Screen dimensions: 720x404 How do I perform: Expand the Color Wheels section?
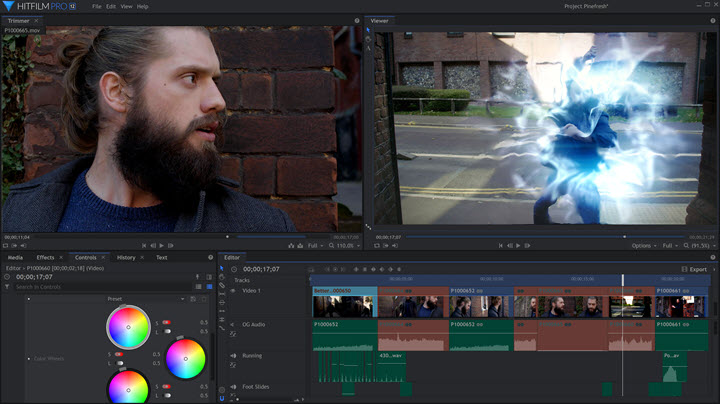[28, 358]
